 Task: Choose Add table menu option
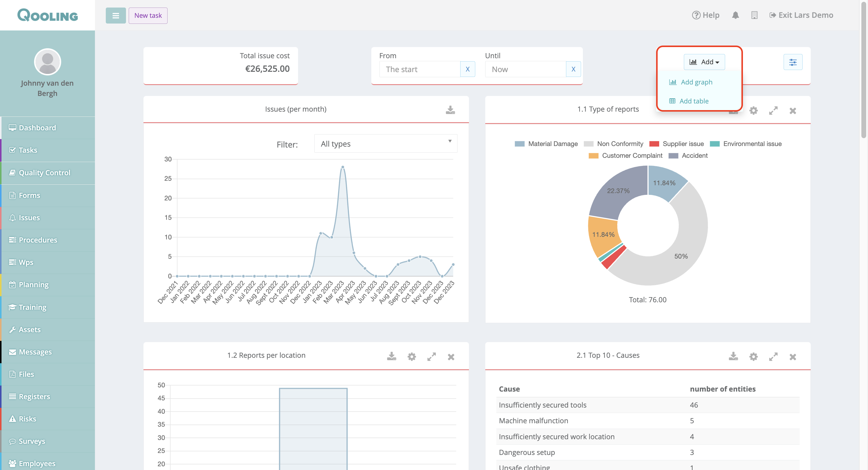[x=693, y=101]
